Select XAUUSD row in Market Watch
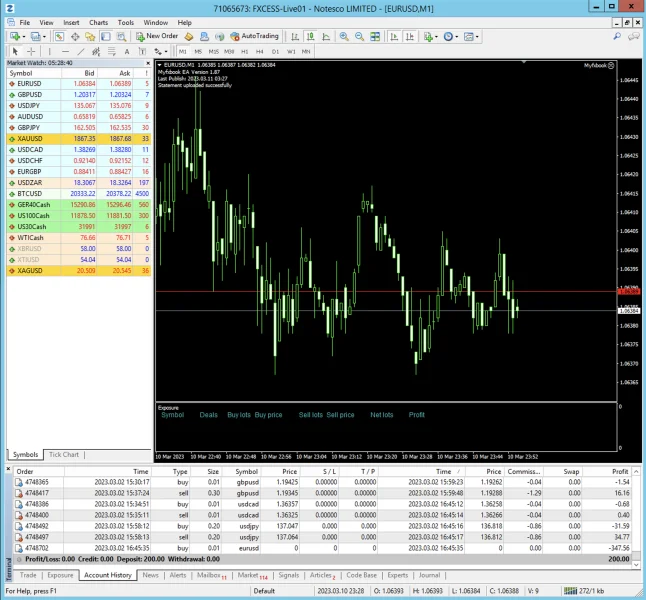 (x=30, y=139)
